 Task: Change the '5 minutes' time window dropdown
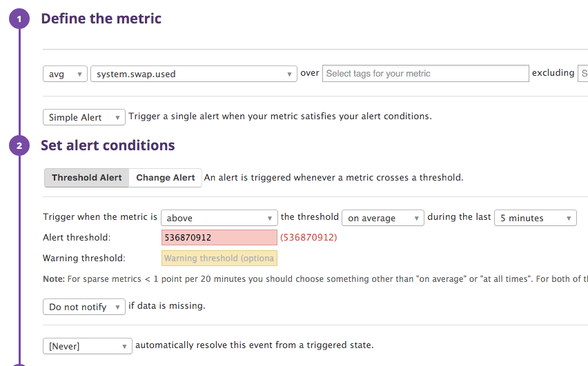coord(535,218)
